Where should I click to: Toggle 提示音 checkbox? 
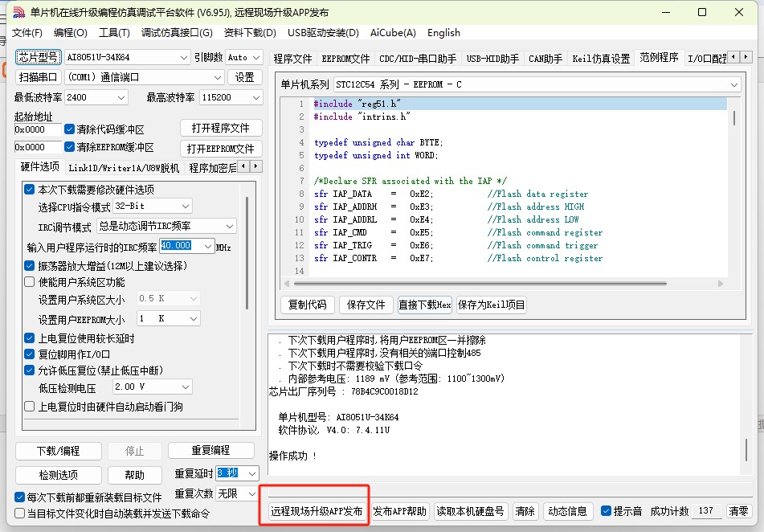click(606, 510)
